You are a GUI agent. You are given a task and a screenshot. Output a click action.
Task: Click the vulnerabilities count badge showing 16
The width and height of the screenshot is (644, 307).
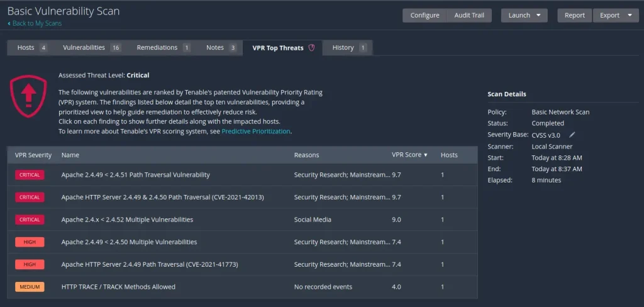click(115, 48)
